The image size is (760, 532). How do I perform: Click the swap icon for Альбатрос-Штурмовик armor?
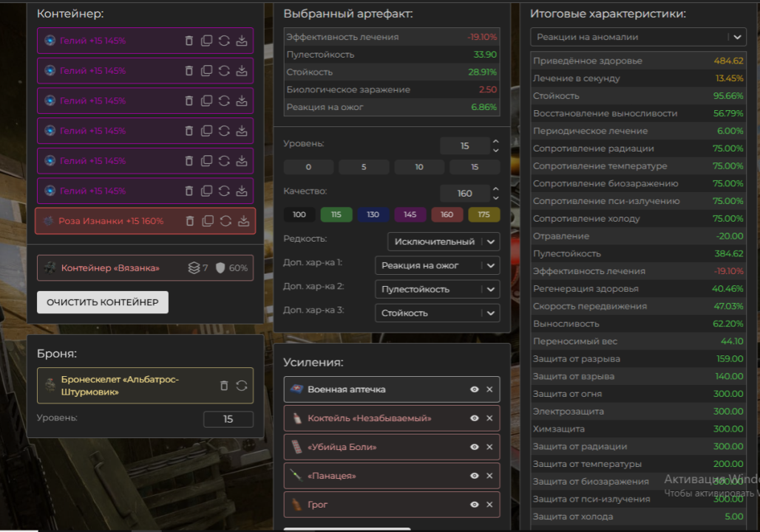(241, 386)
